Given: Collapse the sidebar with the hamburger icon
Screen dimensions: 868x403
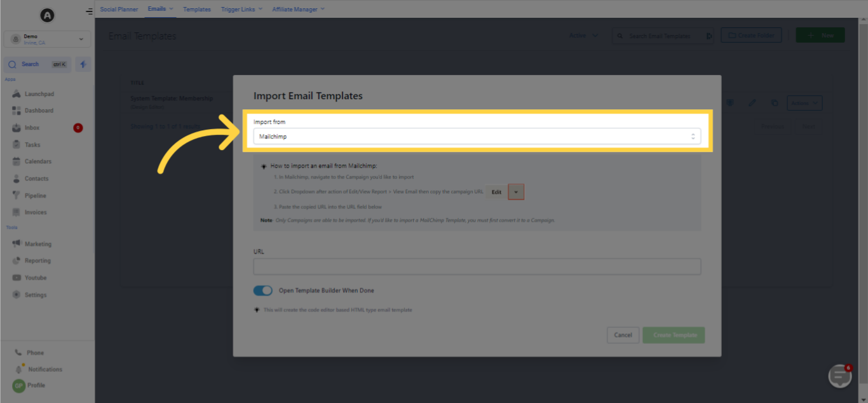Looking at the screenshot, I should coord(89,12).
